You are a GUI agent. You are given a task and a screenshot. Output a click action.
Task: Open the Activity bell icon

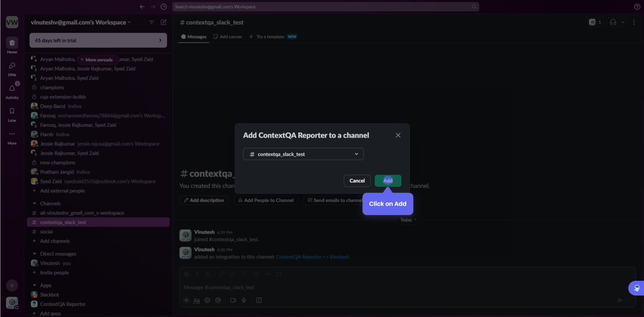click(x=12, y=89)
